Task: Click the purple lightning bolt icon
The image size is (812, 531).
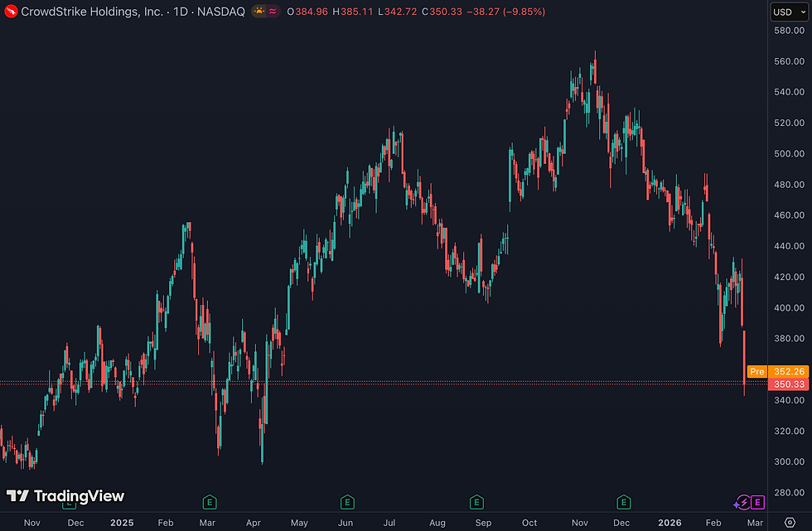Action: pyautogui.click(x=744, y=502)
